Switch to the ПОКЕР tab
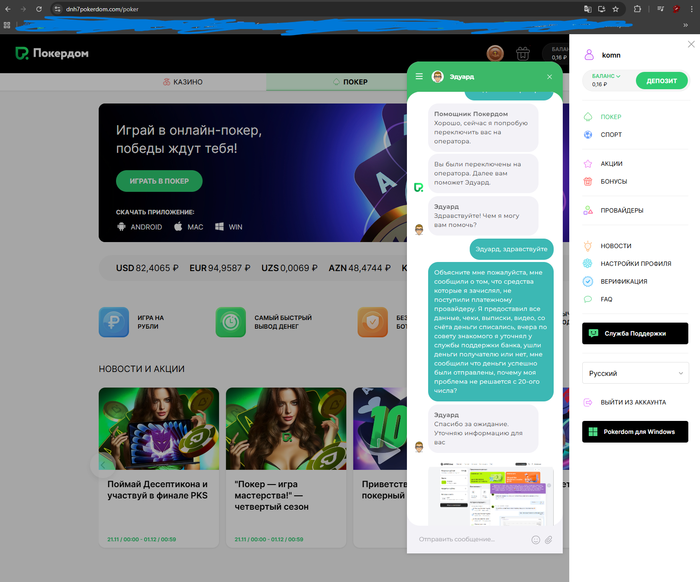Screen dimensions: 700x582 click(350, 82)
